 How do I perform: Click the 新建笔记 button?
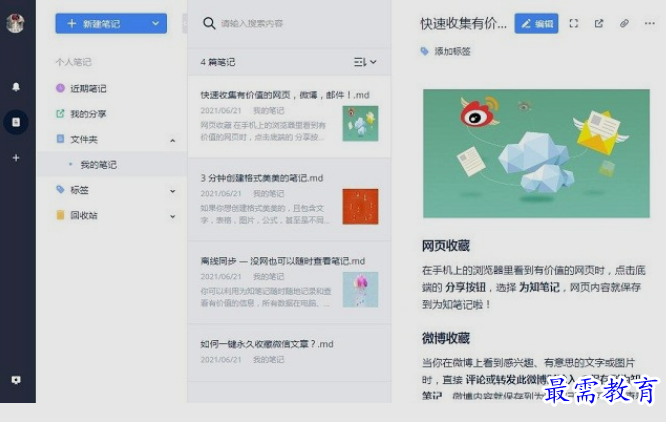(102, 23)
